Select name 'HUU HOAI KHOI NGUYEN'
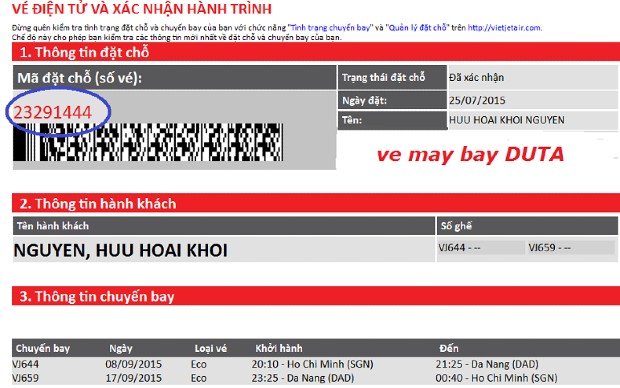 (507, 120)
